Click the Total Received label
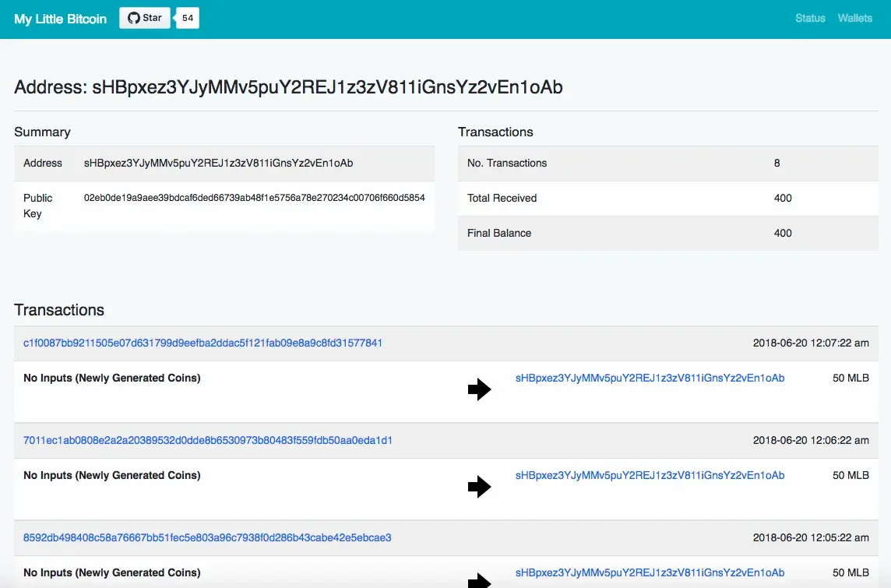 tap(502, 199)
